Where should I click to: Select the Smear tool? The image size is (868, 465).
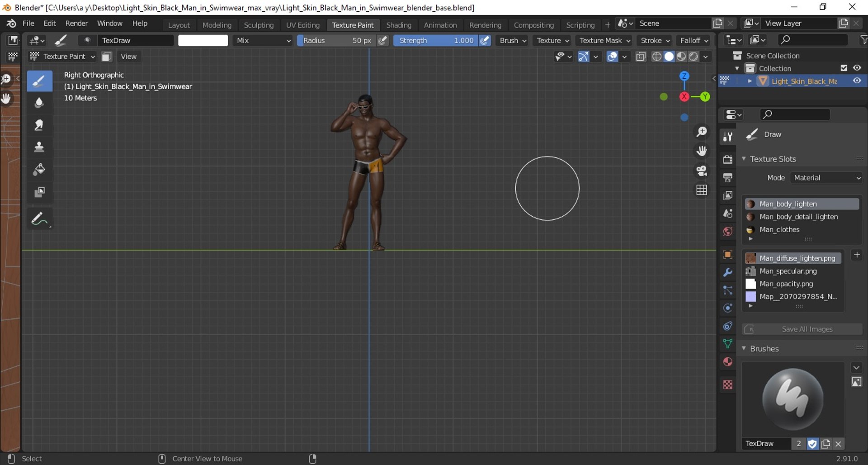[39, 125]
